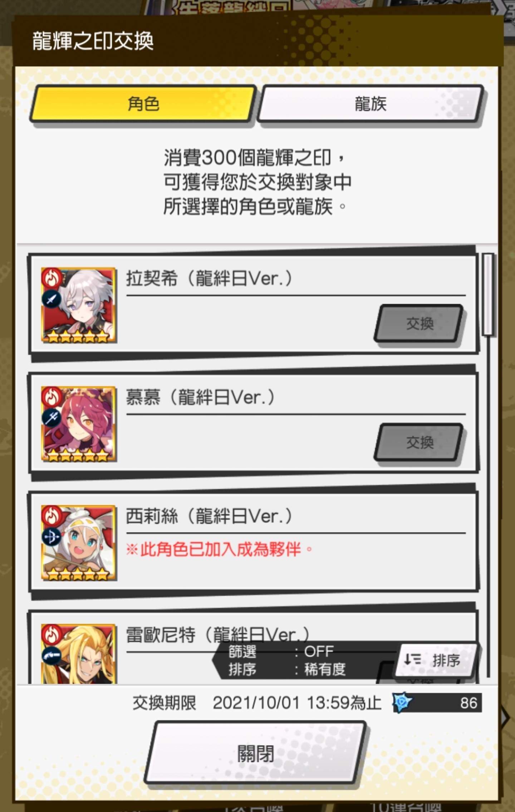Viewport: 515px width, 812px height.
Task: Select the 角色 tab
Action: 143,104
